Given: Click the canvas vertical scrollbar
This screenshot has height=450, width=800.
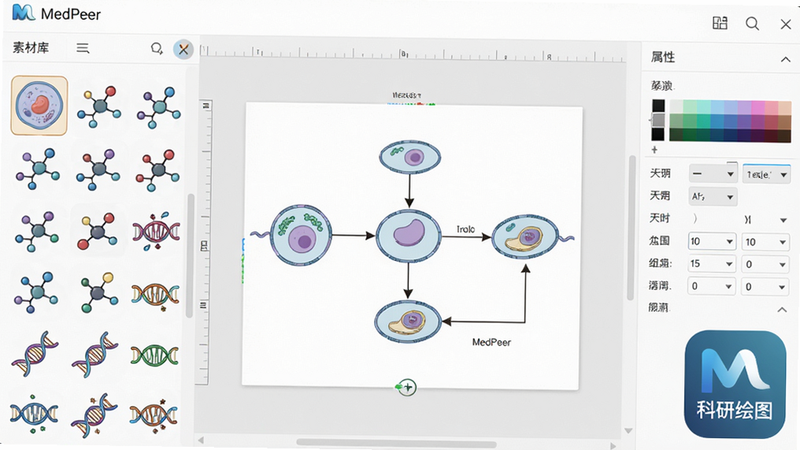Looking at the screenshot, I should pos(631,228).
